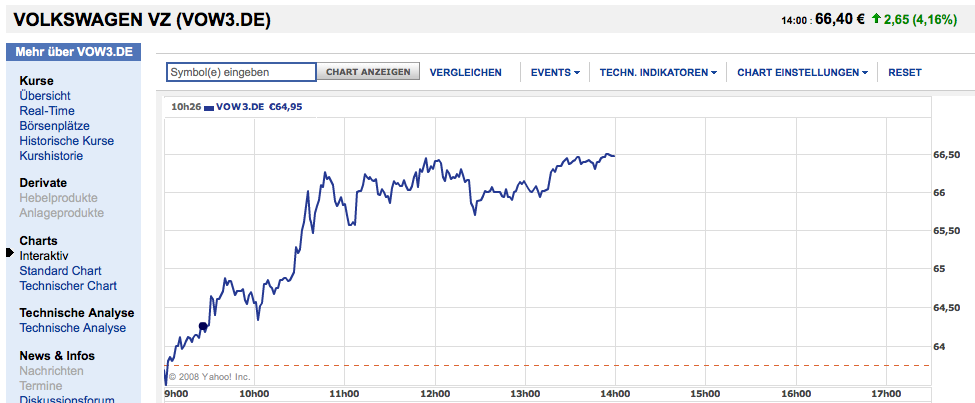Click the VOW3.DE blue legend swatch
Viewport: 975px width, 403px height.
tap(209, 108)
